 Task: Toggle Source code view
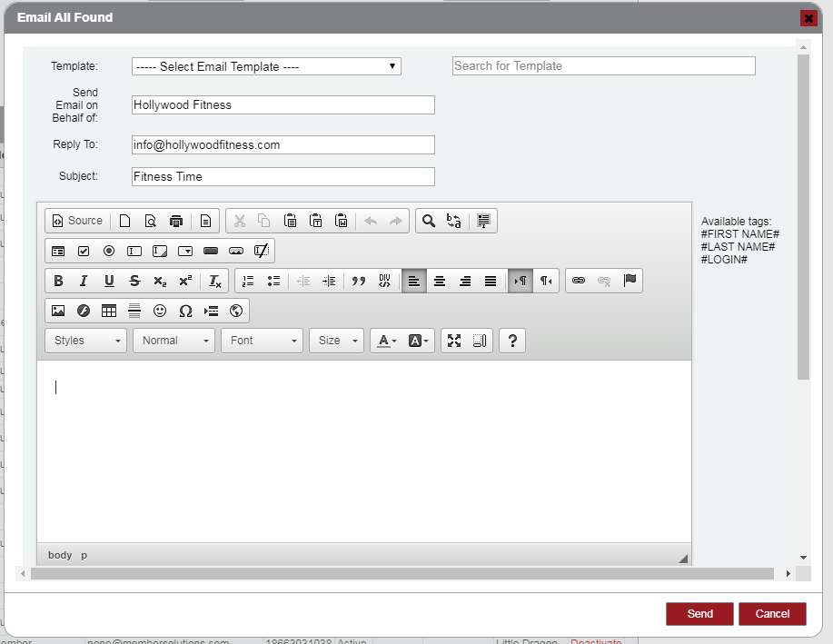click(x=77, y=221)
